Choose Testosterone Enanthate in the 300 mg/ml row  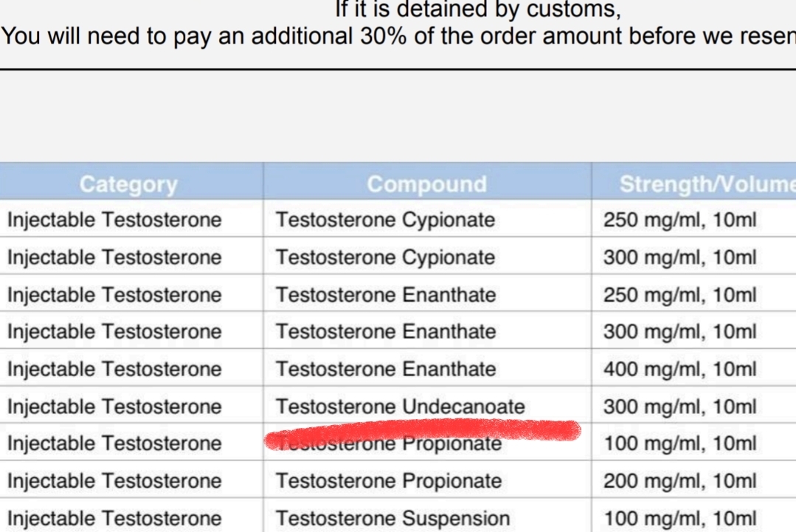click(386, 331)
